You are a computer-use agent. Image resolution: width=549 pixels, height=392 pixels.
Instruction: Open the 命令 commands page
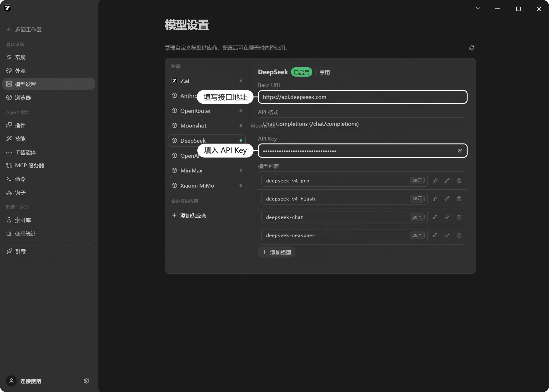pyautogui.click(x=49, y=179)
